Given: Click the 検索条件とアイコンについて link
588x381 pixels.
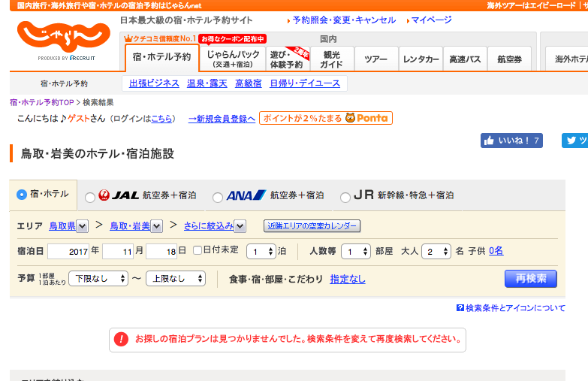Looking at the screenshot, I should click(x=515, y=308).
